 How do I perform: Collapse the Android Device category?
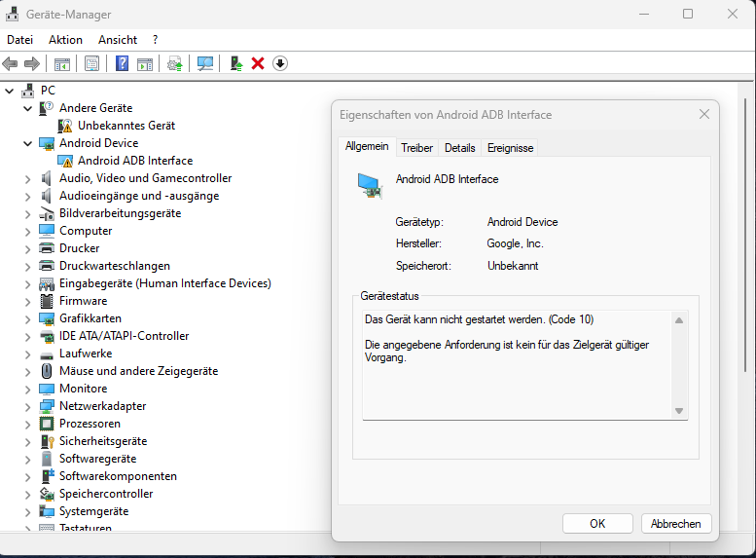coord(28,143)
